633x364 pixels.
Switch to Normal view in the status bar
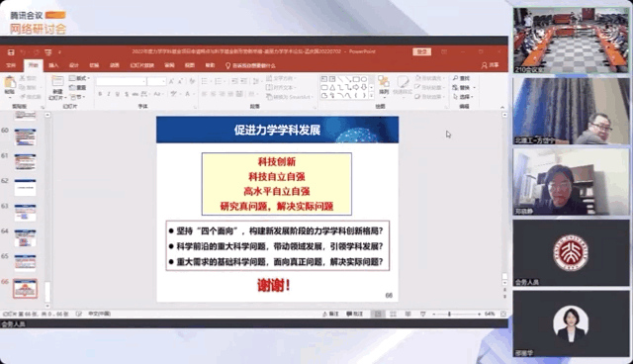point(378,314)
